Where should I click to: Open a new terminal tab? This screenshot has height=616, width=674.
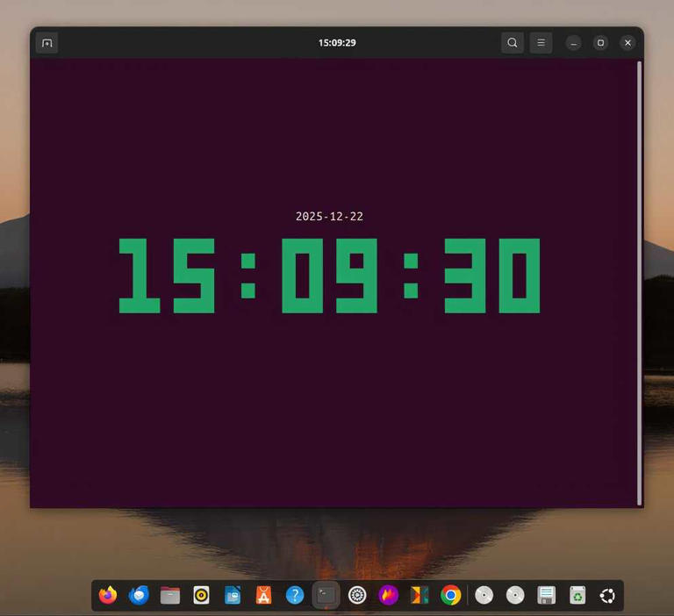click(47, 43)
